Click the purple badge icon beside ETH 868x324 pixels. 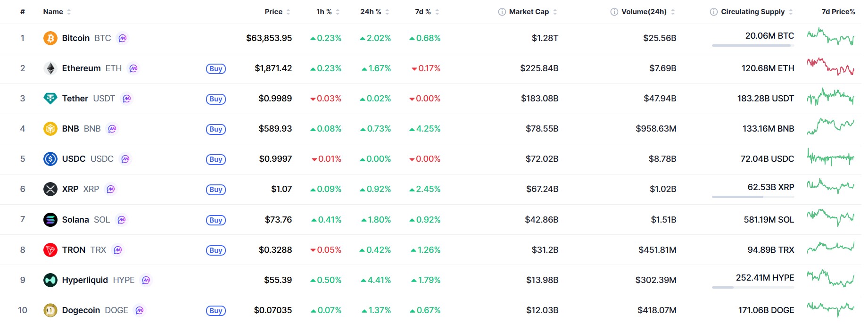[133, 68]
